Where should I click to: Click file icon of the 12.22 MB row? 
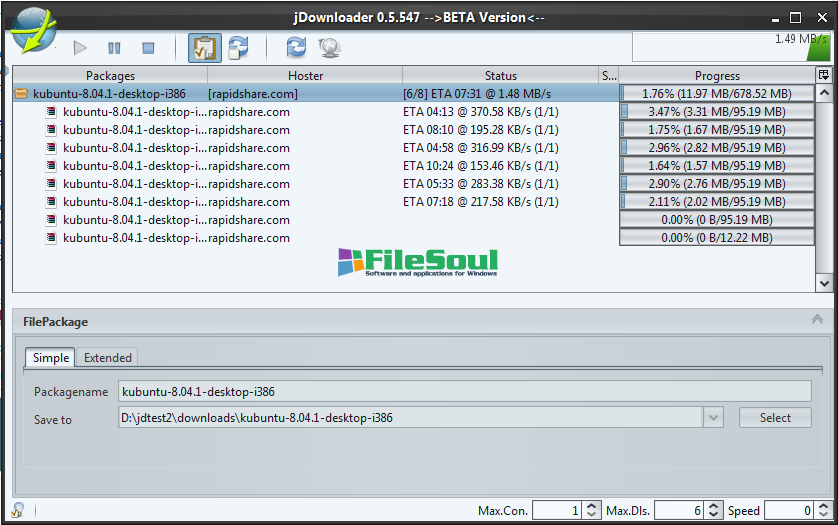[51, 238]
